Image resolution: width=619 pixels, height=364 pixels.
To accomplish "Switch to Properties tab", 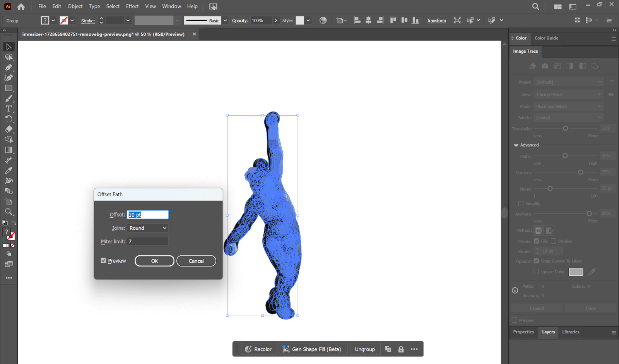I will pos(523,332).
